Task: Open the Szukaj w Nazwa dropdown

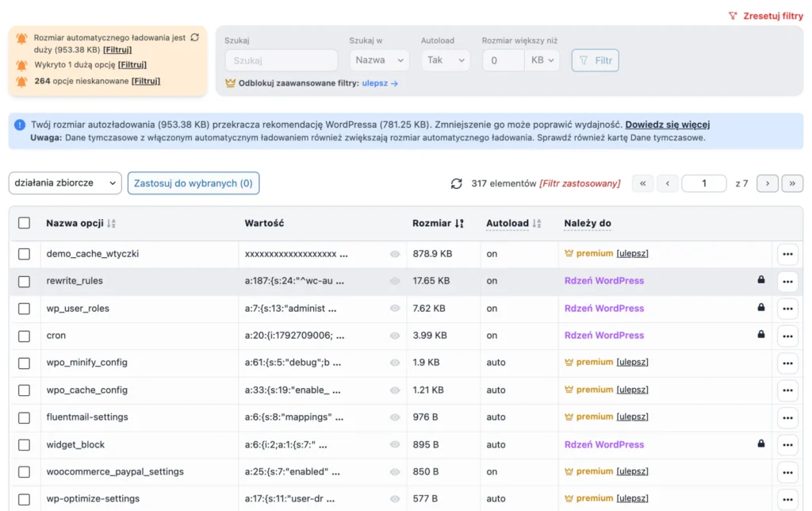Action: pos(379,60)
